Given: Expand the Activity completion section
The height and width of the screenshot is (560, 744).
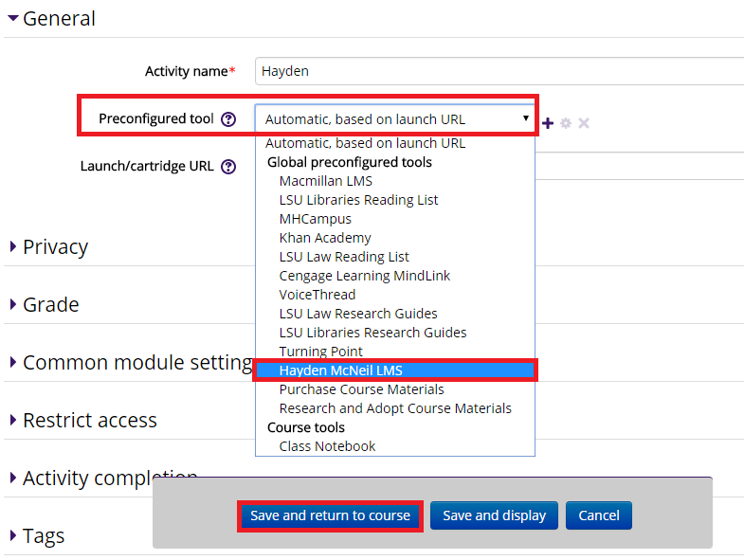Looking at the screenshot, I should click(103, 478).
